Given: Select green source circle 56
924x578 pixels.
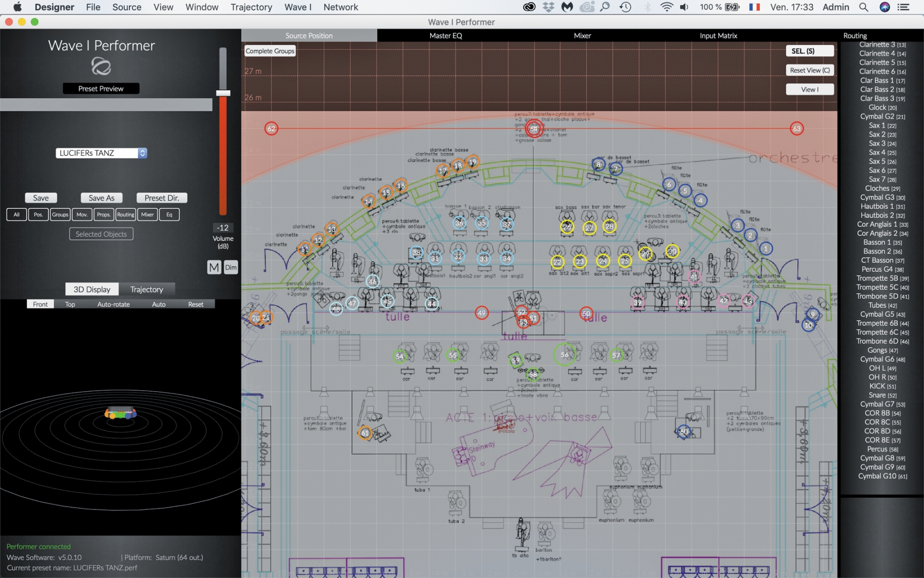Looking at the screenshot, I should tap(564, 355).
